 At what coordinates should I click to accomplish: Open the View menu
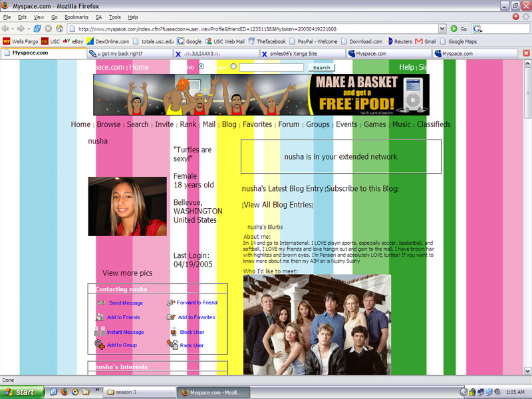click(x=39, y=17)
